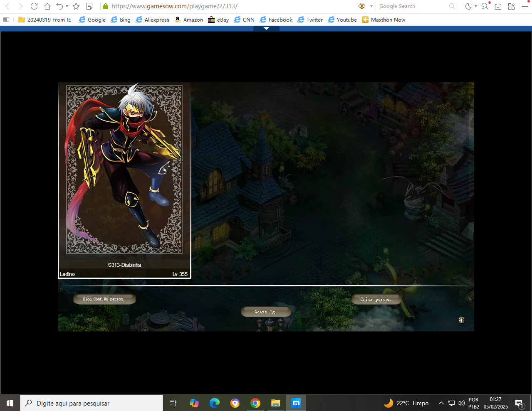The image size is (532, 411).
Task: Click the magnifying glass search icon
Action: 452,6
